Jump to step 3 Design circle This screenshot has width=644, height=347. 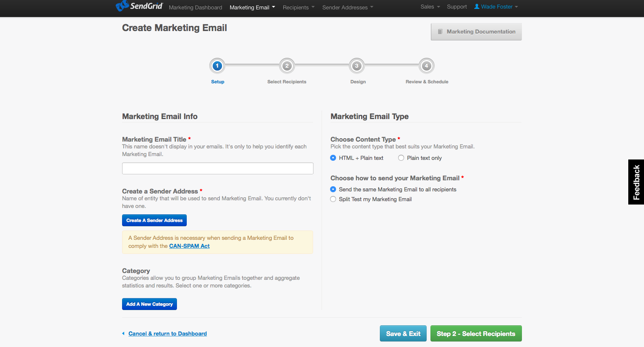[357, 66]
